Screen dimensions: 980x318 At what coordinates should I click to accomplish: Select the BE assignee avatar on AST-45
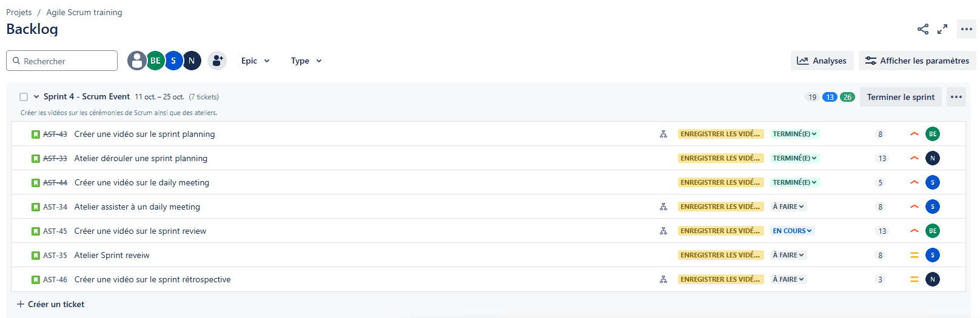pos(933,231)
